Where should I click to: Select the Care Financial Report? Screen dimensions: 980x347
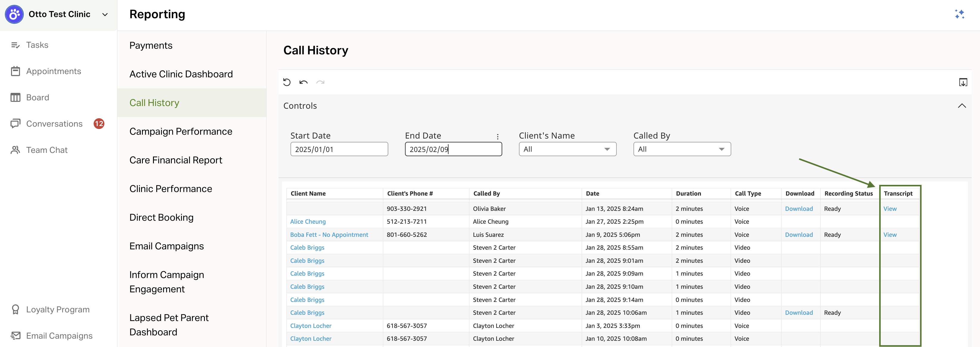pos(176,160)
